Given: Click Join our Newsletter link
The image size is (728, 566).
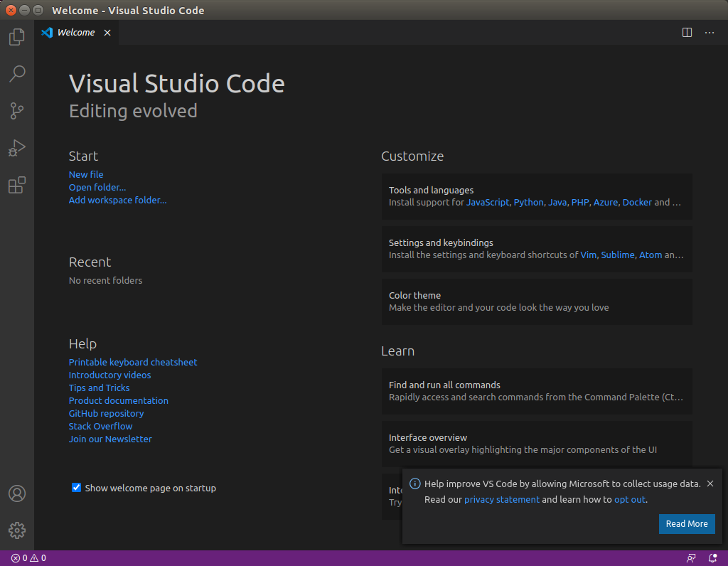Looking at the screenshot, I should click(110, 439).
